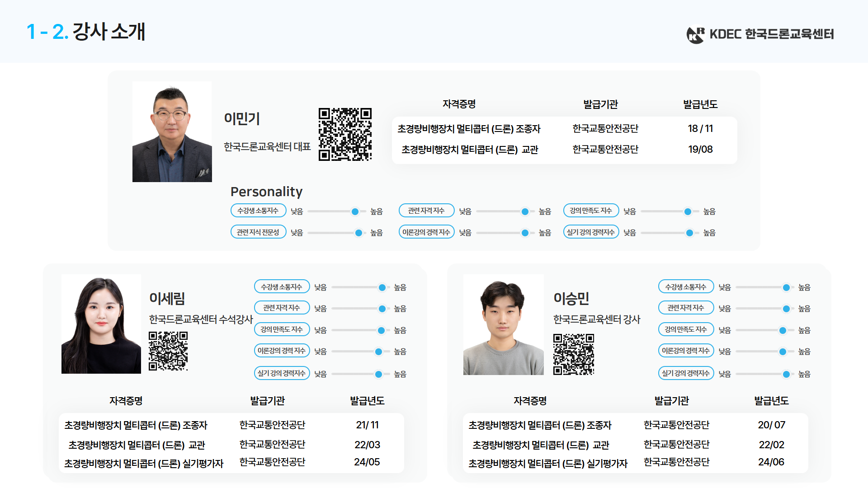Click 이세림's 관련 자격 지수 slider handle
This screenshot has height=488, width=868.
(382, 309)
